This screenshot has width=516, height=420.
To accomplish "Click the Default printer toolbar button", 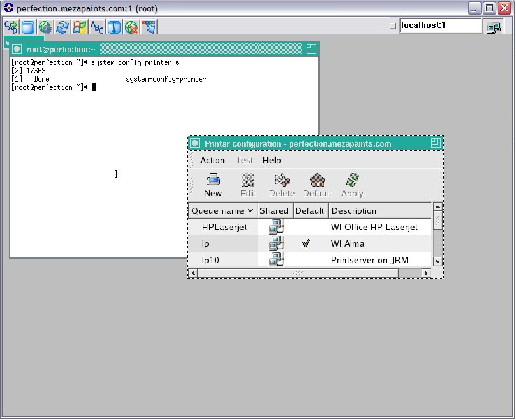I will [x=317, y=185].
